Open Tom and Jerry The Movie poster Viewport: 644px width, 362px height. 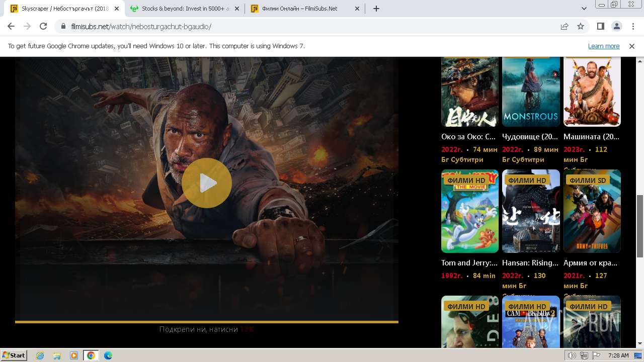470,211
